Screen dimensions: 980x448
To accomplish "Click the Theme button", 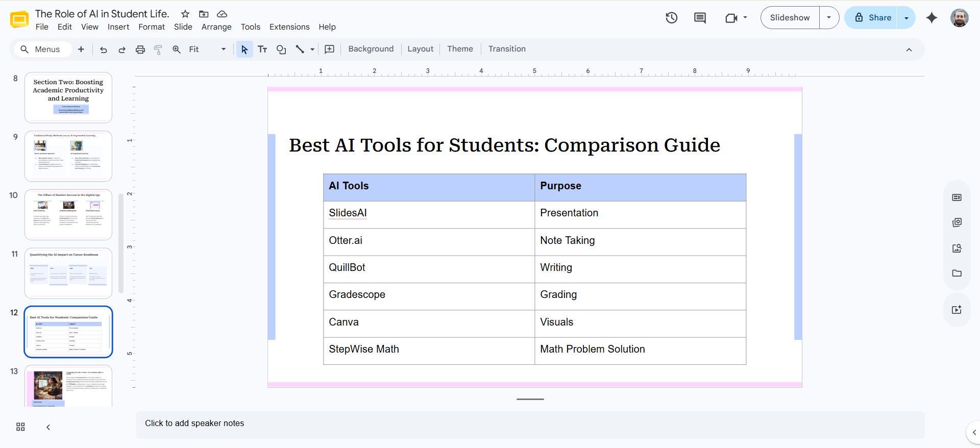I will (460, 49).
